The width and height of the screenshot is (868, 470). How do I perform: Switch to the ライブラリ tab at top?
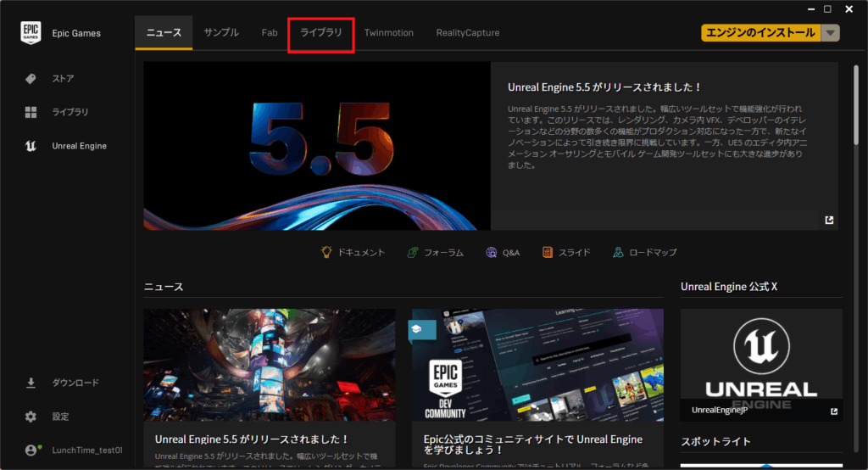coord(321,33)
